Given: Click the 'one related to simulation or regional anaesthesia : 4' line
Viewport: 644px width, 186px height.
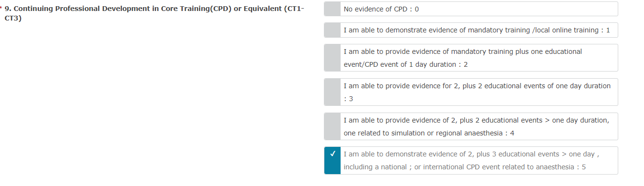Looking at the screenshot, I should click(x=429, y=133).
